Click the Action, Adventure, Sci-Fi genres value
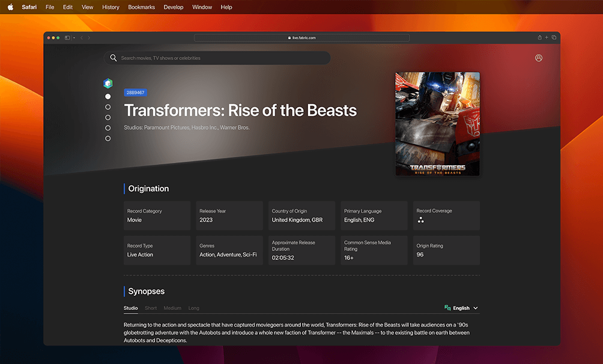603x364 pixels. coord(228,254)
